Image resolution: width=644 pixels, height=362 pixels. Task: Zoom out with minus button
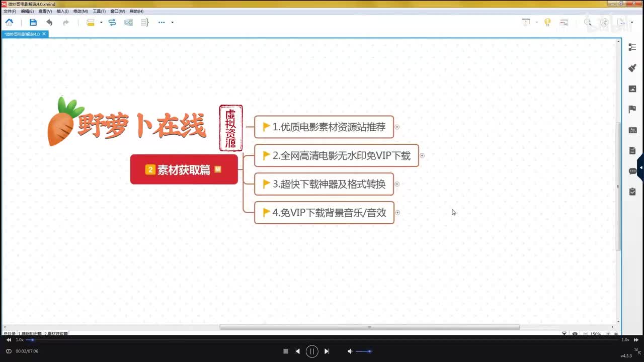pos(585,334)
